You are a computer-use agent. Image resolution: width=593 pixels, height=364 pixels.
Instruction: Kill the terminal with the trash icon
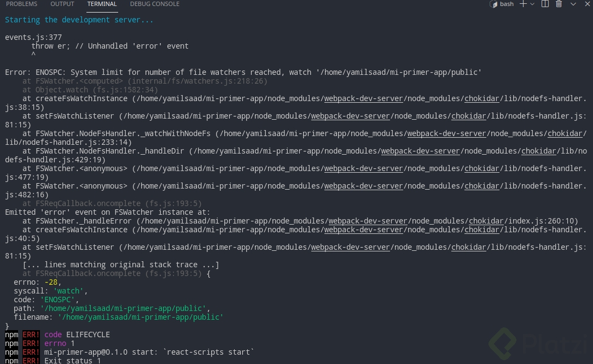click(x=559, y=4)
